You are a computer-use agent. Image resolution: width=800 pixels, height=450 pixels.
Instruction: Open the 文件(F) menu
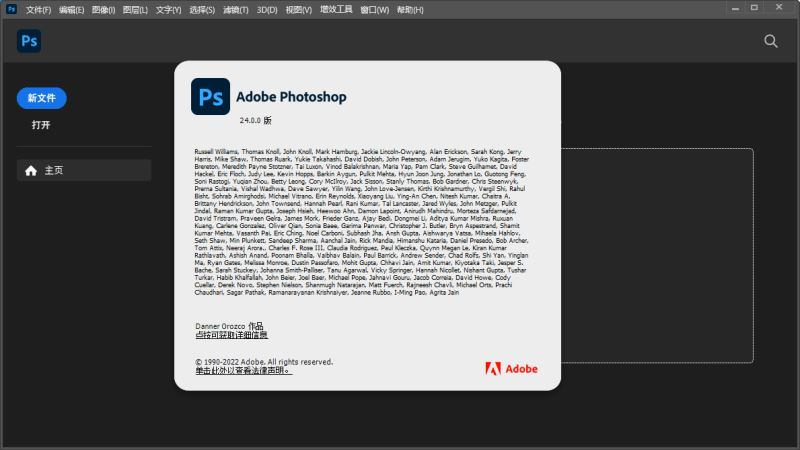coord(38,10)
